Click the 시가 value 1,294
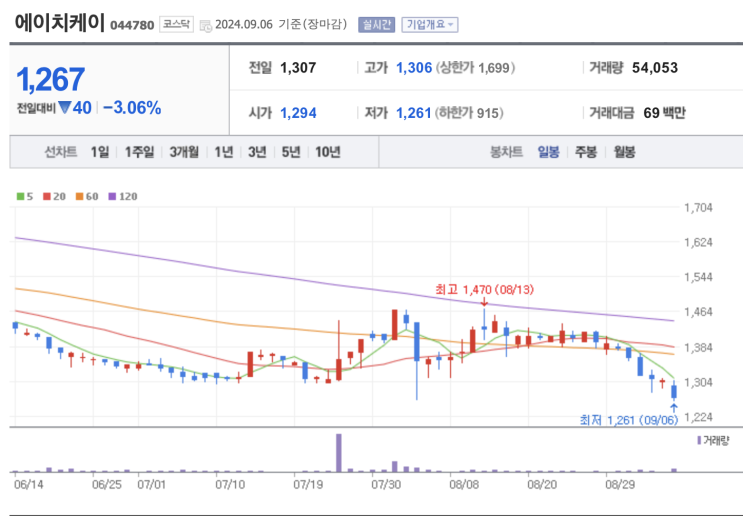743x516 pixels. (298, 113)
